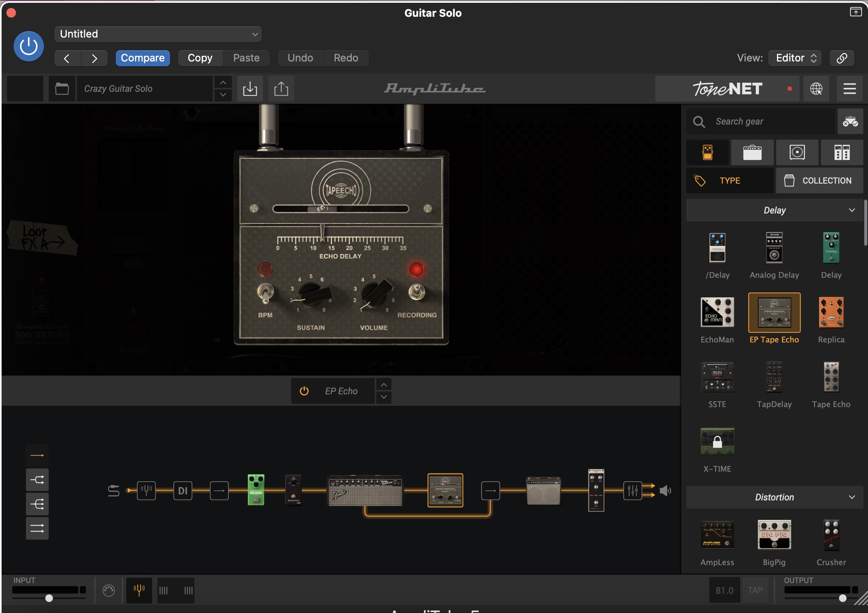
Task: Select the BigPig distortion pedal
Action: tap(774, 535)
